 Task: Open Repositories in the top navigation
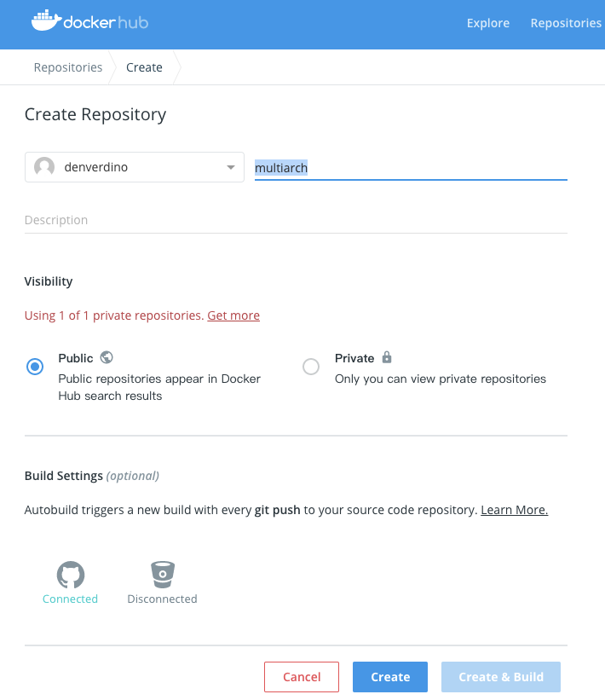[566, 23]
